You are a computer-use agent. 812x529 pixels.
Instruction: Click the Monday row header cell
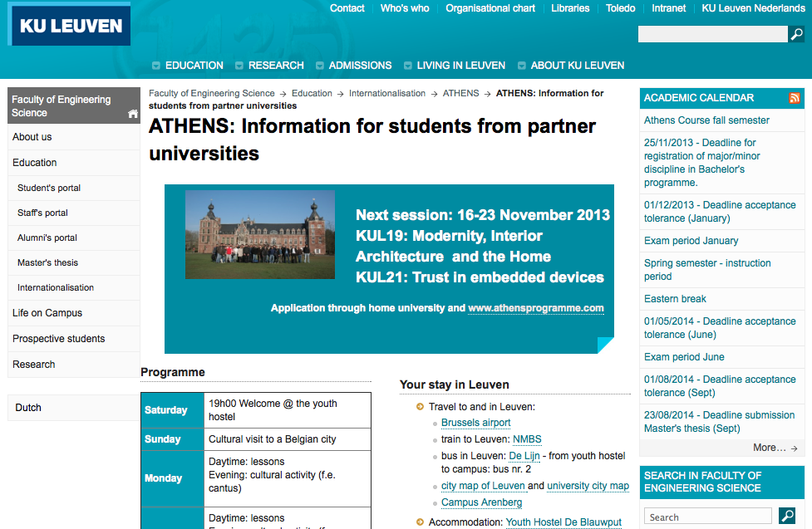[172, 478]
